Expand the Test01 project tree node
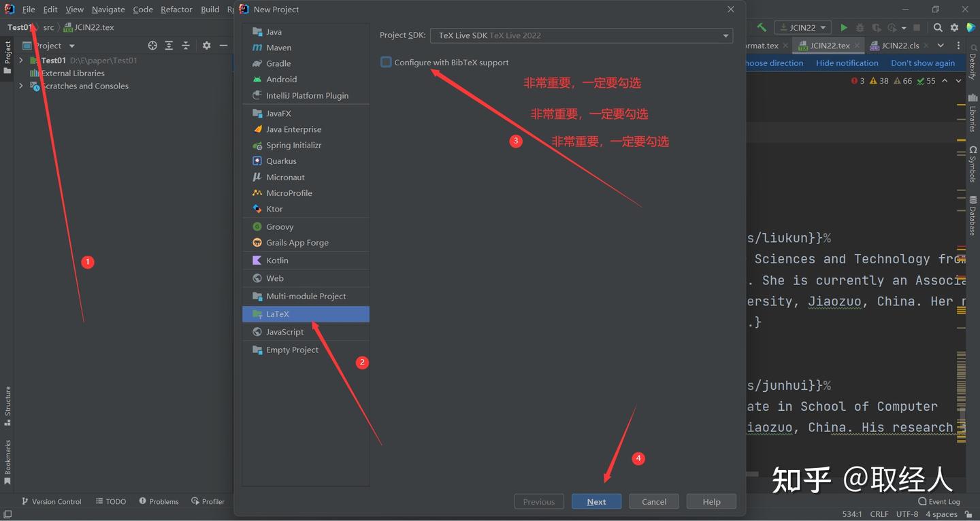The height and width of the screenshot is (521, 980). [21, 61]
